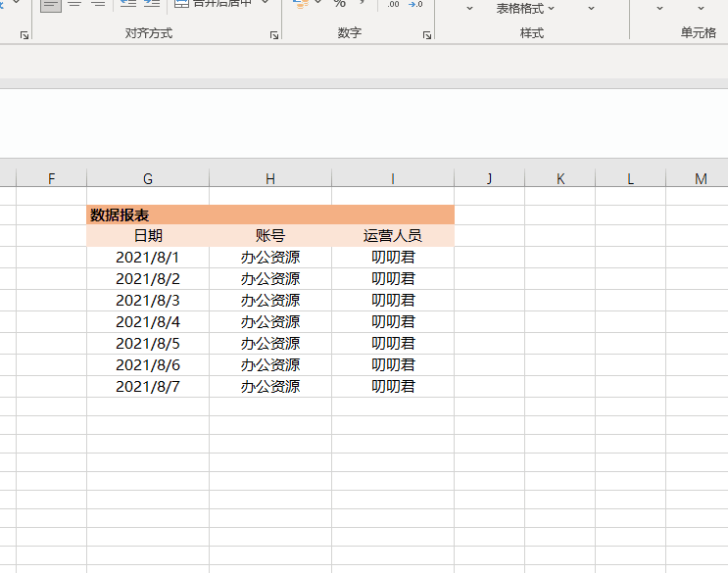The image size is (728, 573).
Task: Select column H header
Action: pyautogui.click(x=270, y=178)
